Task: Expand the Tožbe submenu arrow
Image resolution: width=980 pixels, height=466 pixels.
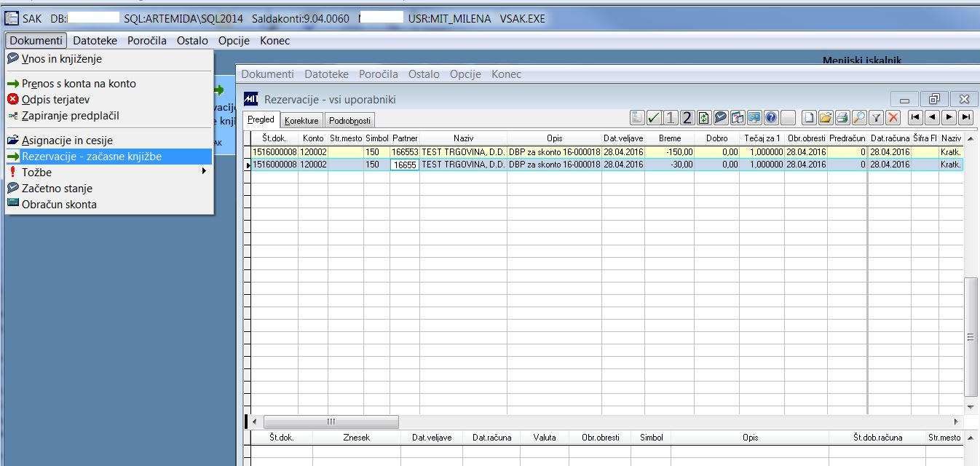Action: (x=205, y=171)
